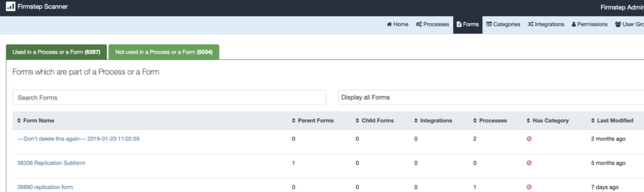Click heading 'Forms which are part of a Process or a Form'

86,72
